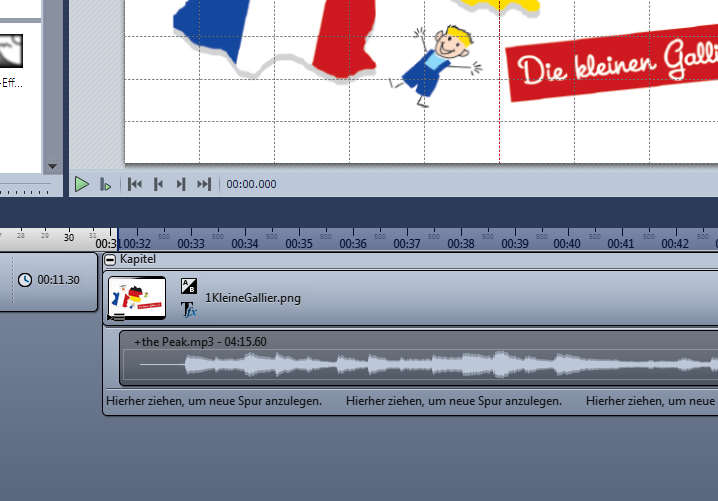
Task: Click the boy cartoon figure in the preview
Action: [438, 62]
